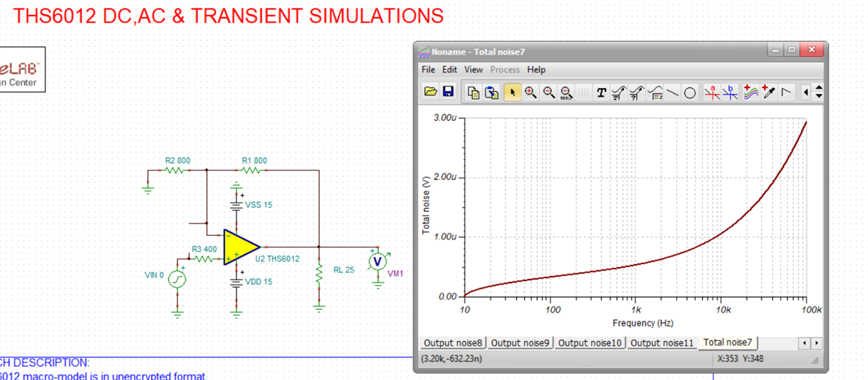Viewport: 868px width, 380px height.
Task: Toggle the grid dots icon
Action: (584, 93)
